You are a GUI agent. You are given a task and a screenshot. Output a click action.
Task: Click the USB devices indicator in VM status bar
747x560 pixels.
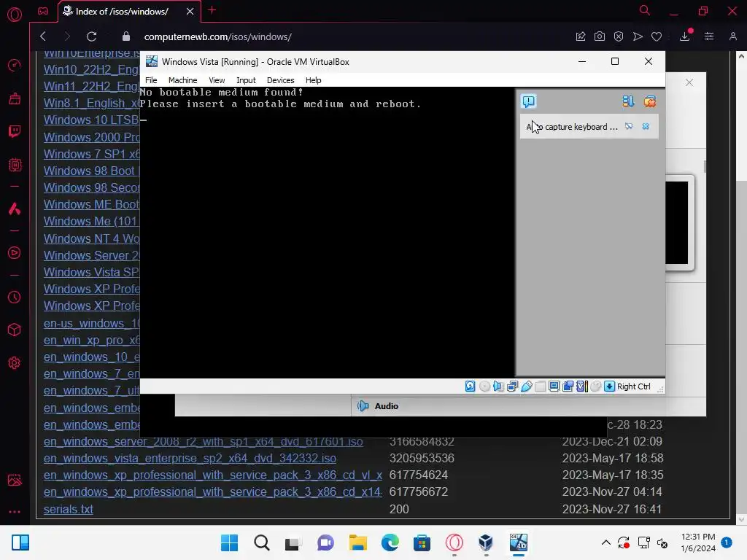pyautogui.click(x=527, y=386)
